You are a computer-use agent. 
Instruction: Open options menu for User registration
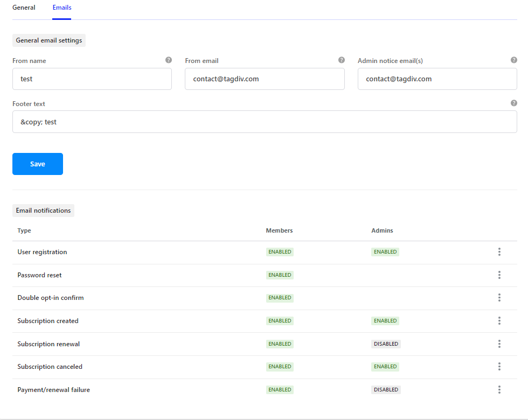[499, 252]
